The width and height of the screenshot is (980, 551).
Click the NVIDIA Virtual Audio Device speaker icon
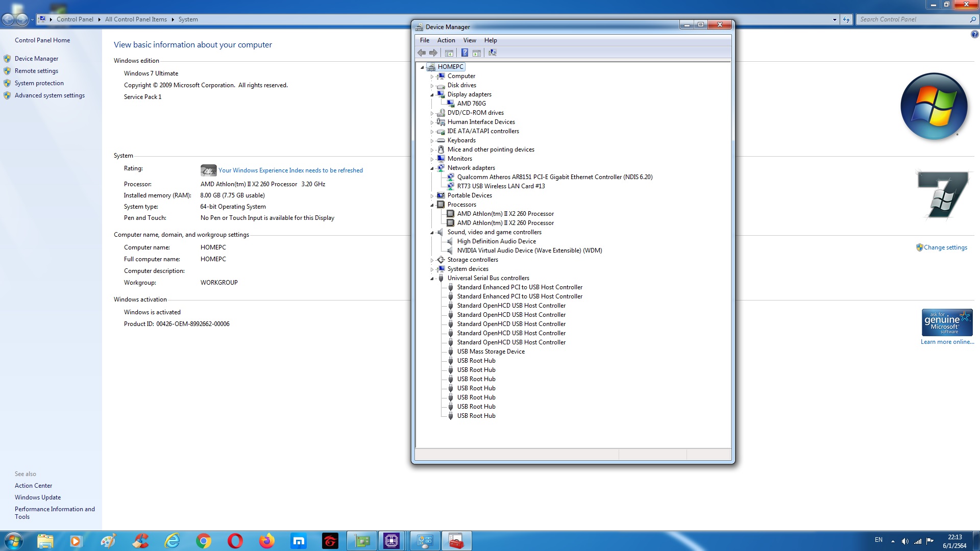point(451,251)
